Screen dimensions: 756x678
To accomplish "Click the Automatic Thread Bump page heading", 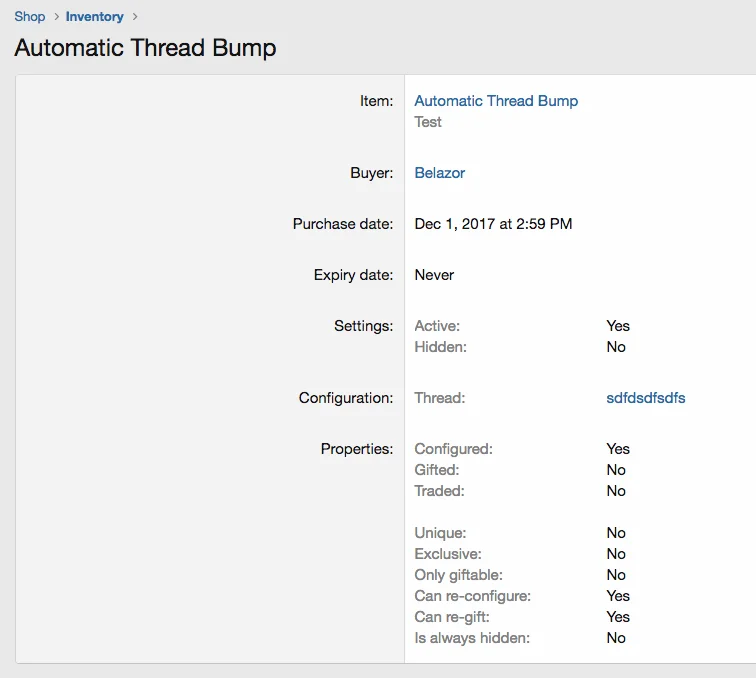I will click(145, 48).
